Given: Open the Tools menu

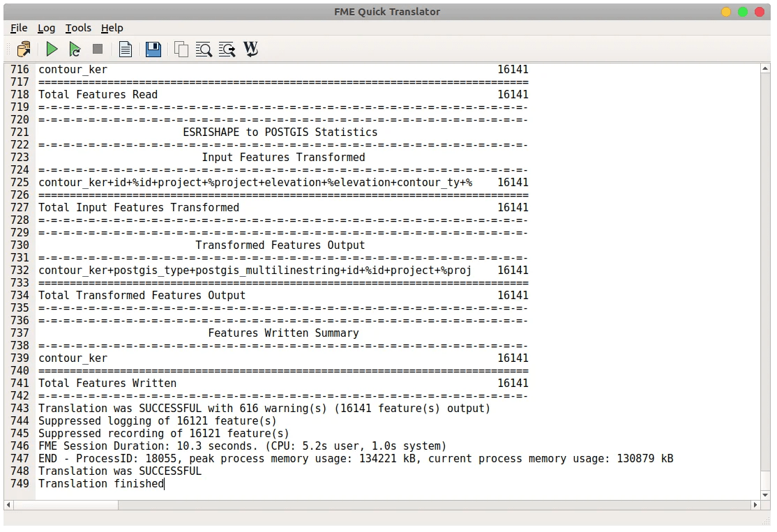Looking at the screenshot, I should [x=77, y=28].
